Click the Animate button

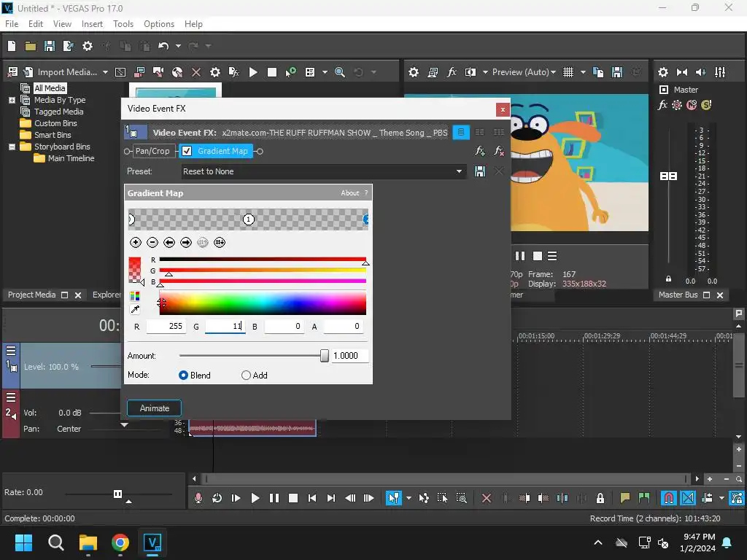tap(155, 408)
